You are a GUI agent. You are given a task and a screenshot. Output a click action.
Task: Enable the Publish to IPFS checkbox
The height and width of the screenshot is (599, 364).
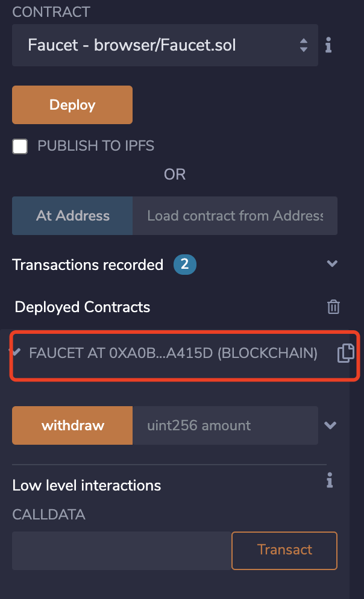click(20, 146)
